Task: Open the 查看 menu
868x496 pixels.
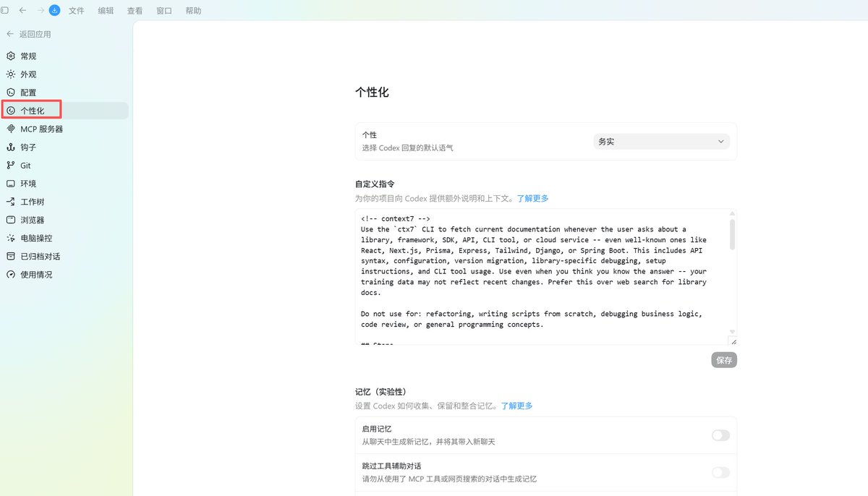Action: click(x=135, y=11)
